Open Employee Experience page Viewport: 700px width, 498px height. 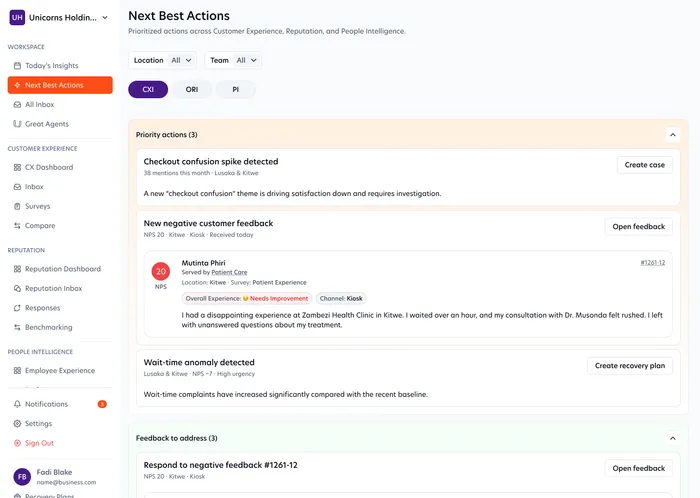click(60, 371)
